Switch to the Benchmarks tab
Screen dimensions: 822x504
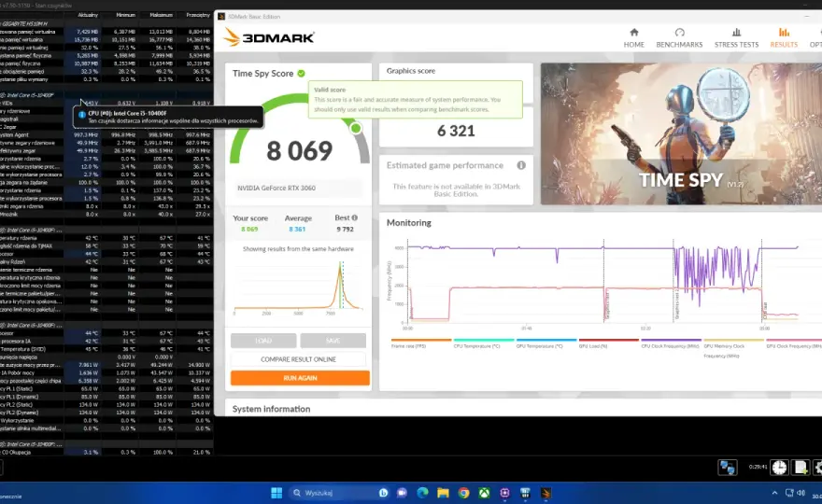[x=679, y=38]
